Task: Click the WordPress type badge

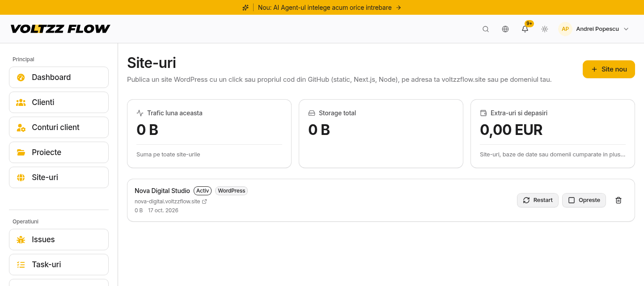Action: pyautogui.click(x=232, y=191)
